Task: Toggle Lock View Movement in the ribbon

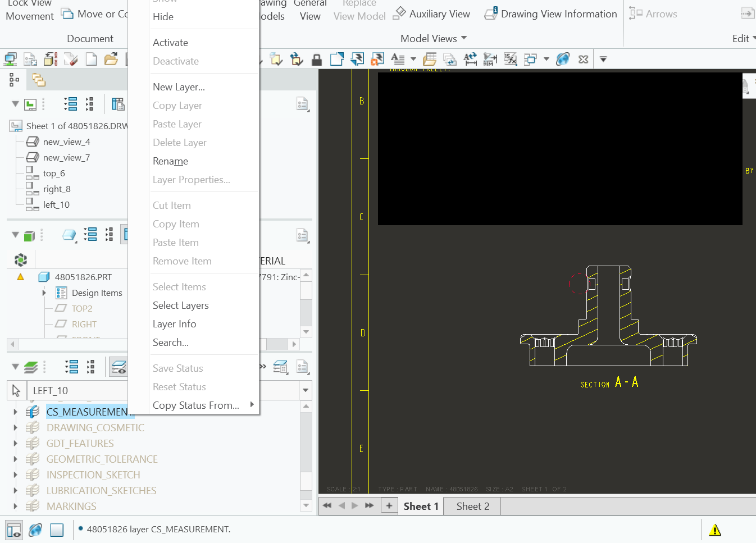Action: pyautogui.click(x=29, y=10)
